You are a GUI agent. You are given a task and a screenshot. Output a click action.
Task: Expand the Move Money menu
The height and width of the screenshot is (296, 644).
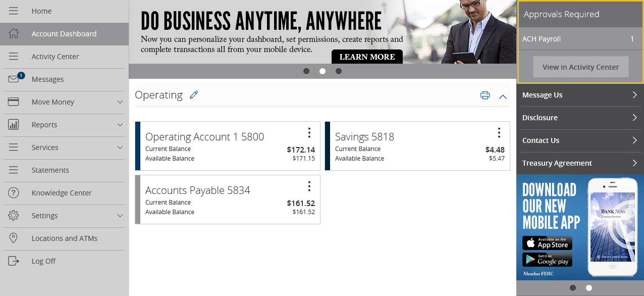64,102
